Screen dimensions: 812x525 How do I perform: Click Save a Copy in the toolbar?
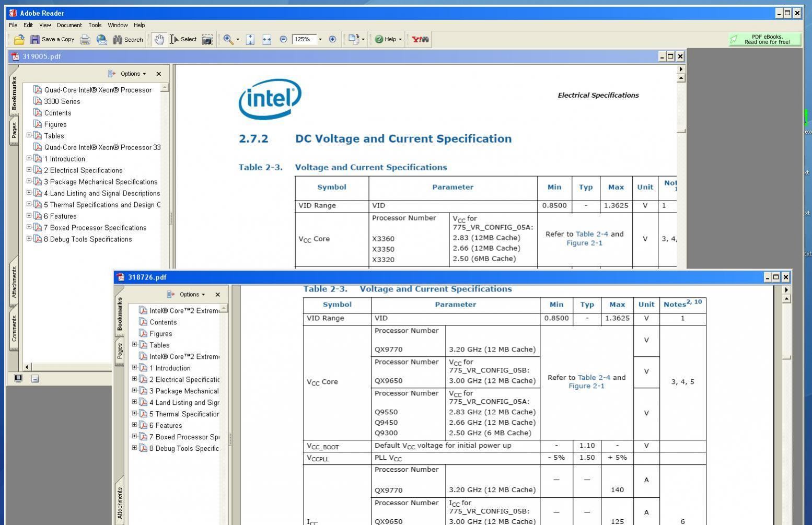pyautogui.click(x=52, y=39)
